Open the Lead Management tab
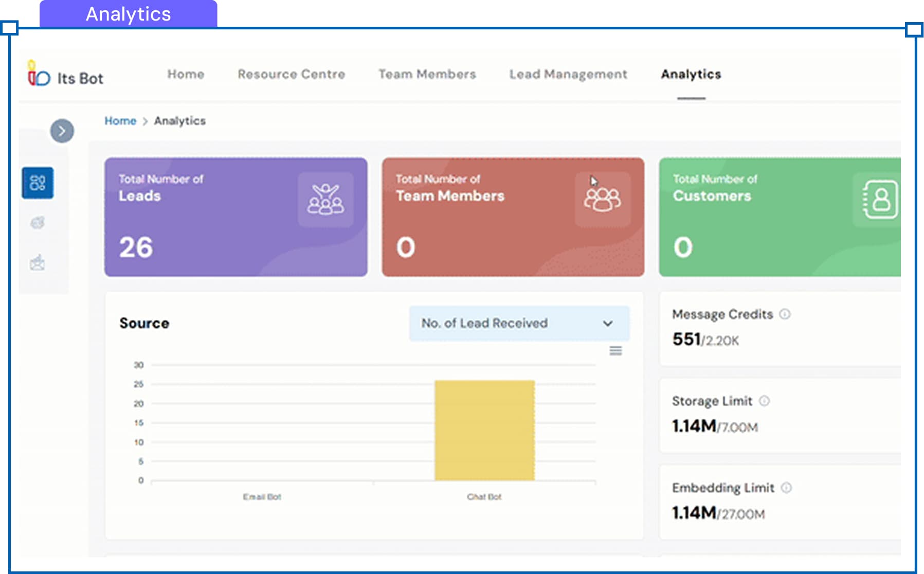Screen dimensions: 924x574 [568, 75]
